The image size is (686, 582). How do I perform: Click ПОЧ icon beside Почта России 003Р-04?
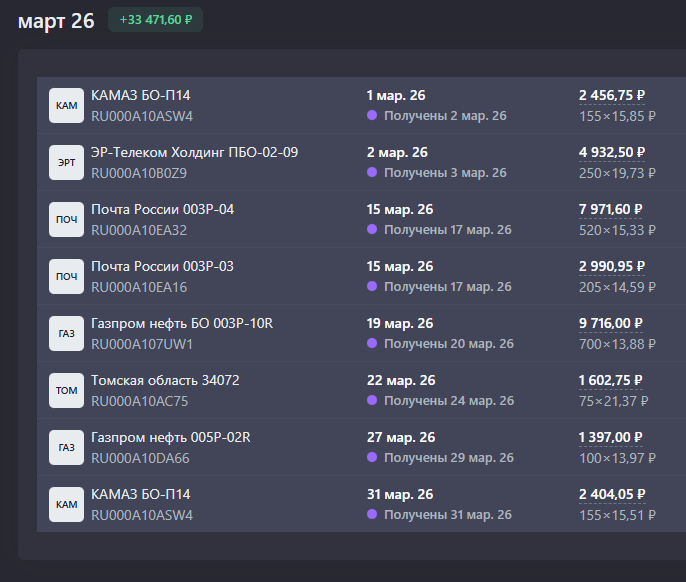click(66, 219)
